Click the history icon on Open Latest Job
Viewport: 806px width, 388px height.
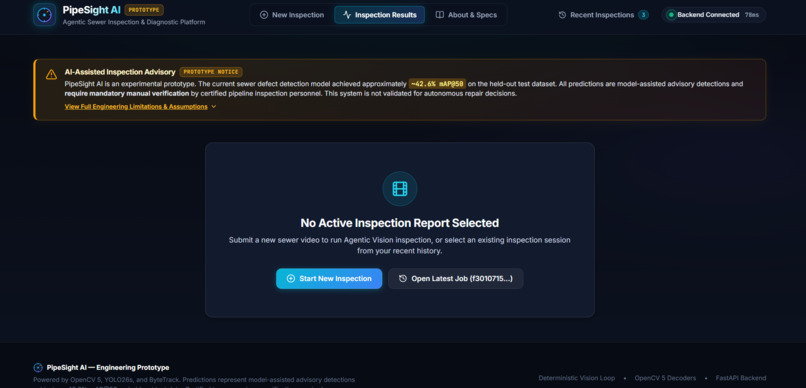(x=402, y=279)
